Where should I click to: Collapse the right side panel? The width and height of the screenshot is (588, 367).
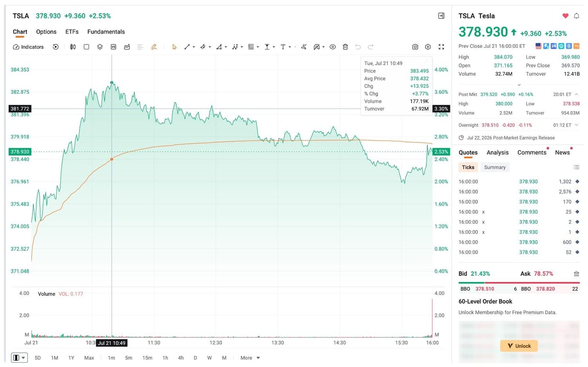[x=441, y=16]
